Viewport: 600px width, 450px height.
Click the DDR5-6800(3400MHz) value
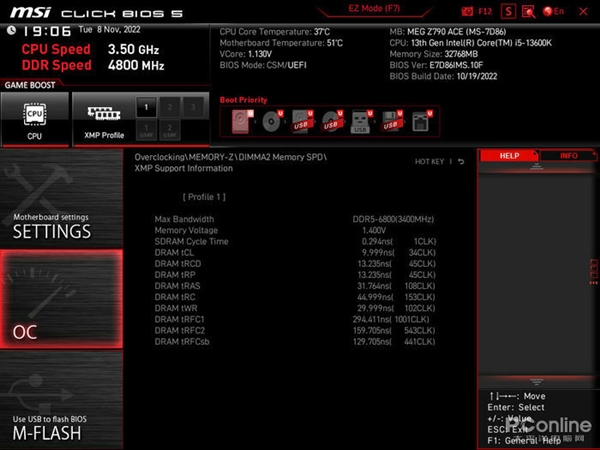click(393, 219)
